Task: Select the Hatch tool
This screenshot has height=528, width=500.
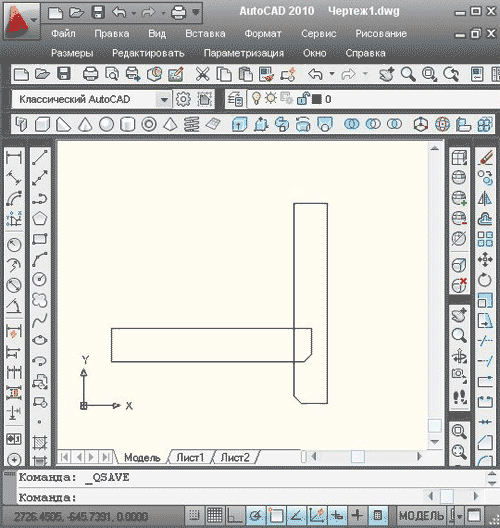Action: [40, 442]
